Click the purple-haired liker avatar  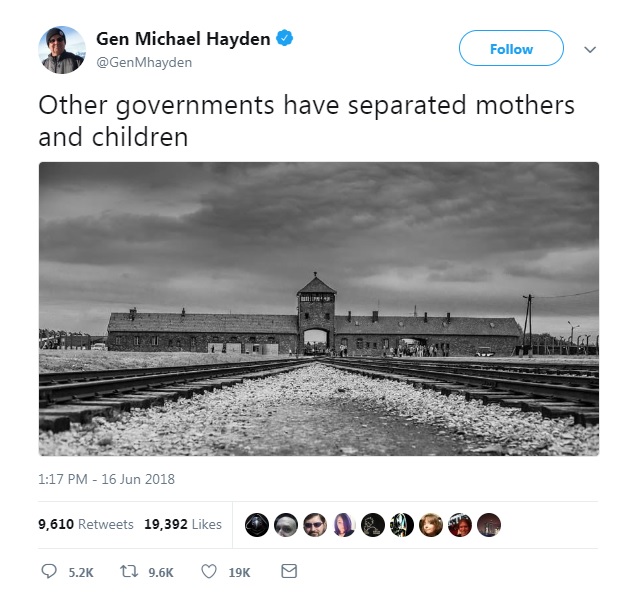344,524
